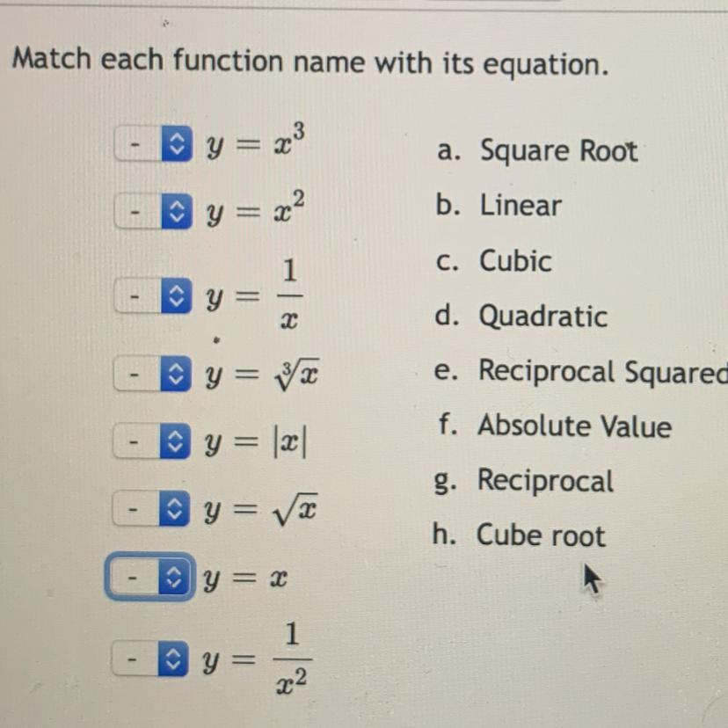Click the blue stepper arrows beside y = x³
The width and height of the screenshot is (728, 728).
[x=177, y=144]
